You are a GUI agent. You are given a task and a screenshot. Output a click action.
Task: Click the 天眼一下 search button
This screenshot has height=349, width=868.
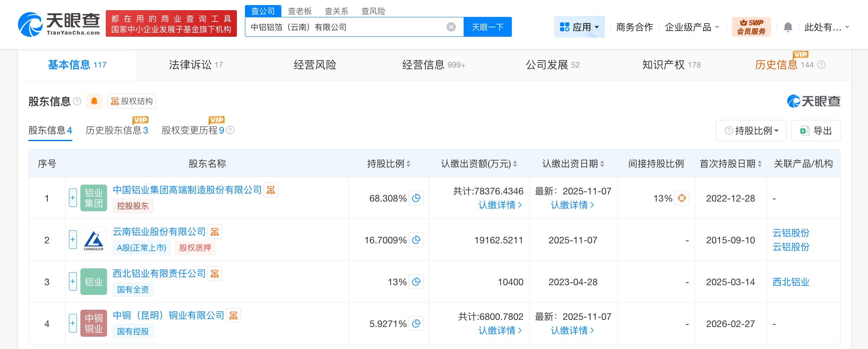tap(487, 27)
